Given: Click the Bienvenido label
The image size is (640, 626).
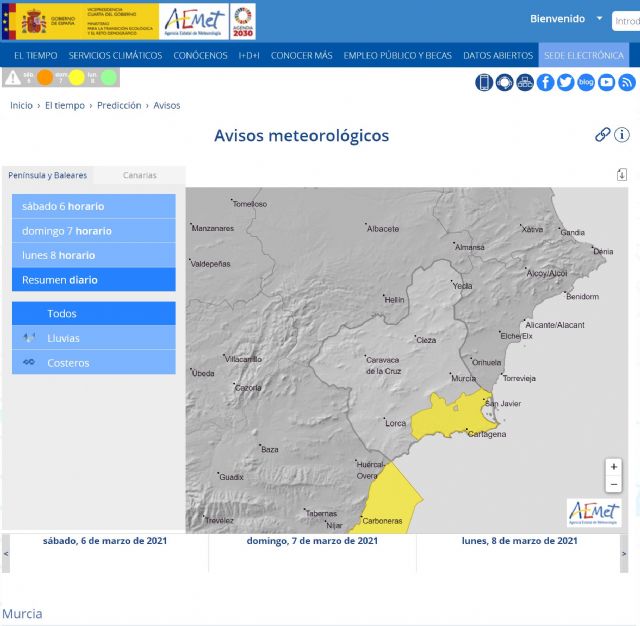Looking at the screenshot, I should (557, 19).
